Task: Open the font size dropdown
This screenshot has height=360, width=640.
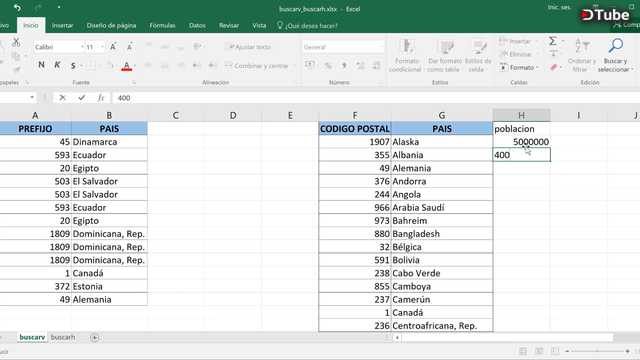Action: tap(102, 47)
